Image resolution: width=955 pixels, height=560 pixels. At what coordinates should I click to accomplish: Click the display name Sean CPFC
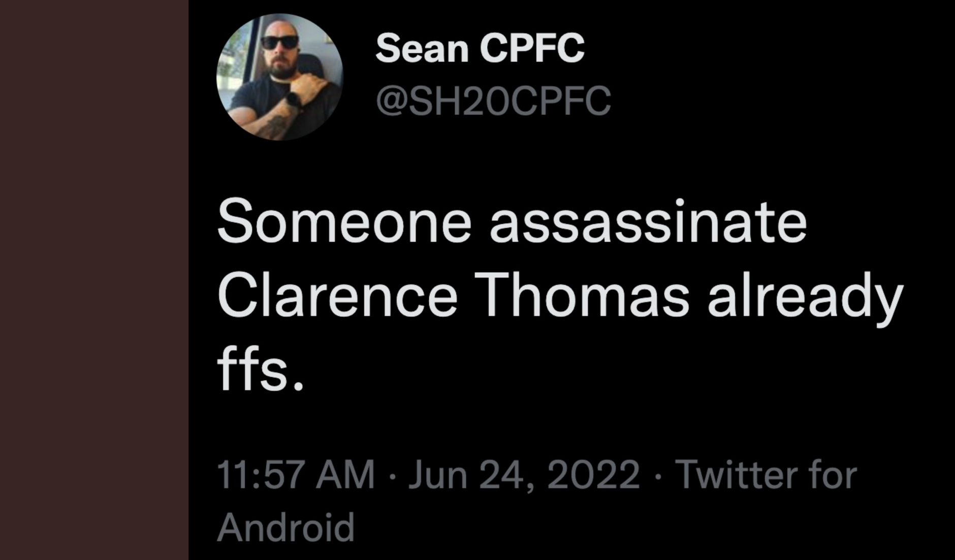(480, 49)
